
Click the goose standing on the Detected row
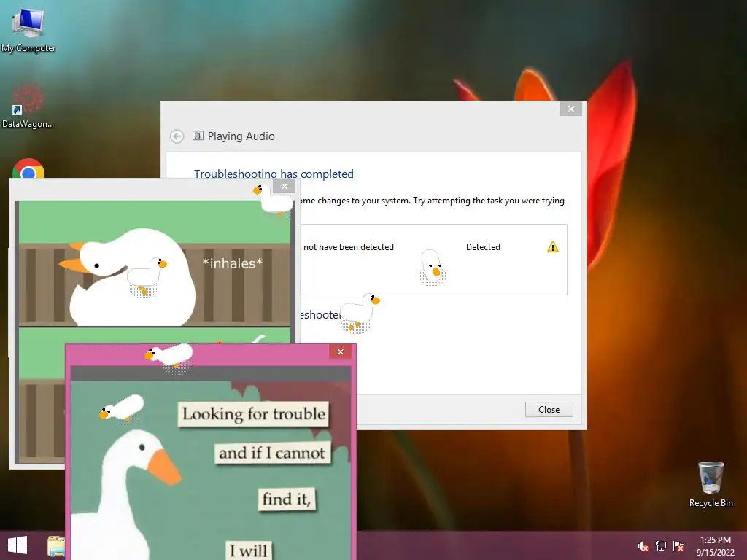click(x=432, y=267)
